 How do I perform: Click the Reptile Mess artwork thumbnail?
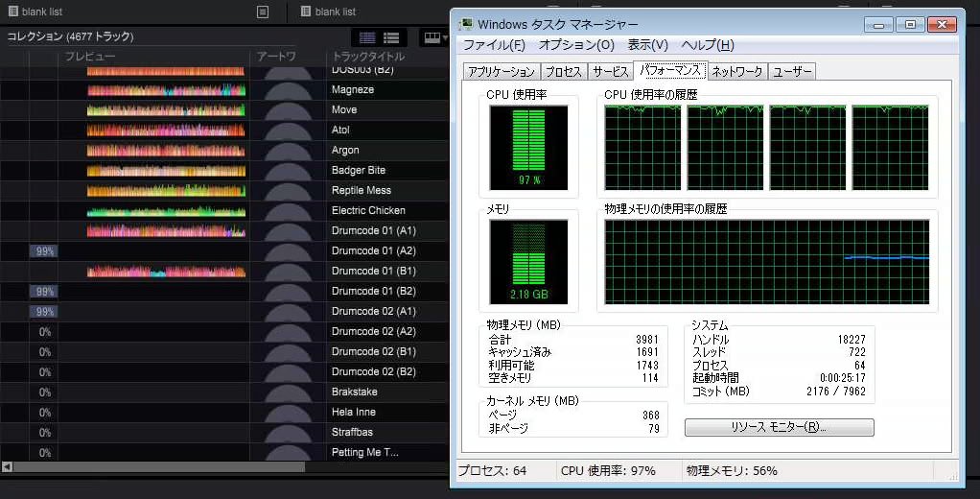(x=288, y=191)
